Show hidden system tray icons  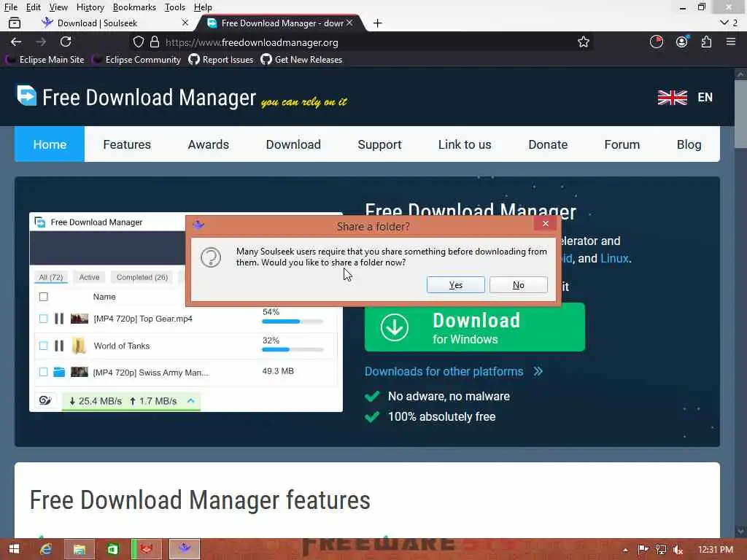point(625,550)
